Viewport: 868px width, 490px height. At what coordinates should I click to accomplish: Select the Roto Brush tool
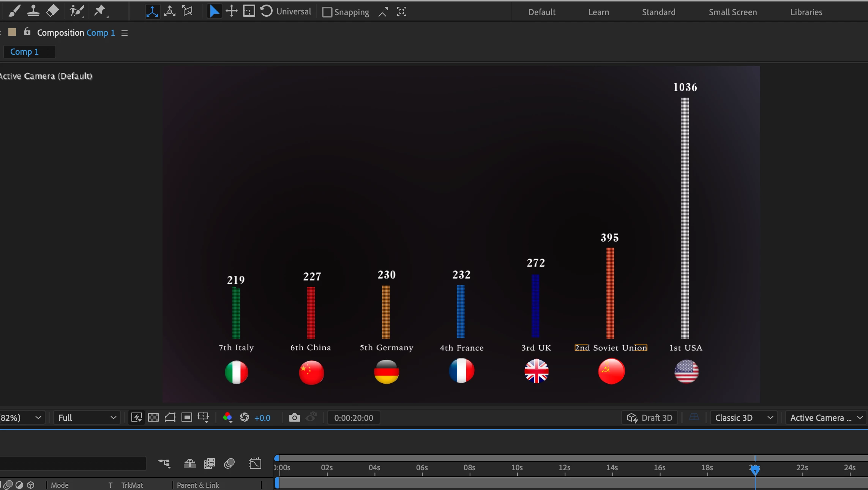[76, 11]
